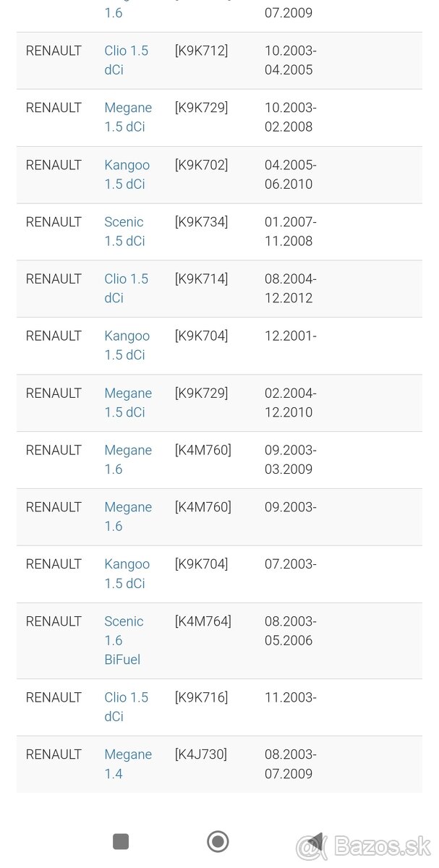Open Megane 1.5 dCi link dated 02.2004-12.2010
Screen dimensions: 439x868
coord(128,402)
